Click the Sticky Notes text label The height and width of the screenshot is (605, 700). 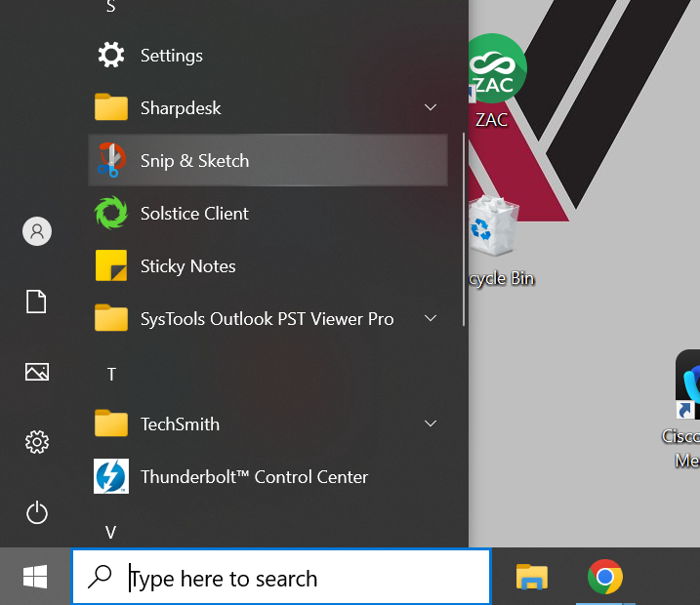tap(188, 266)
